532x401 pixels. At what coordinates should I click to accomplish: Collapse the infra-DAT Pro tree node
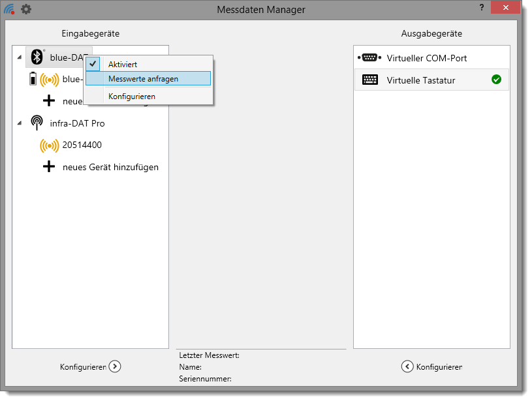[x=19, y=123]
